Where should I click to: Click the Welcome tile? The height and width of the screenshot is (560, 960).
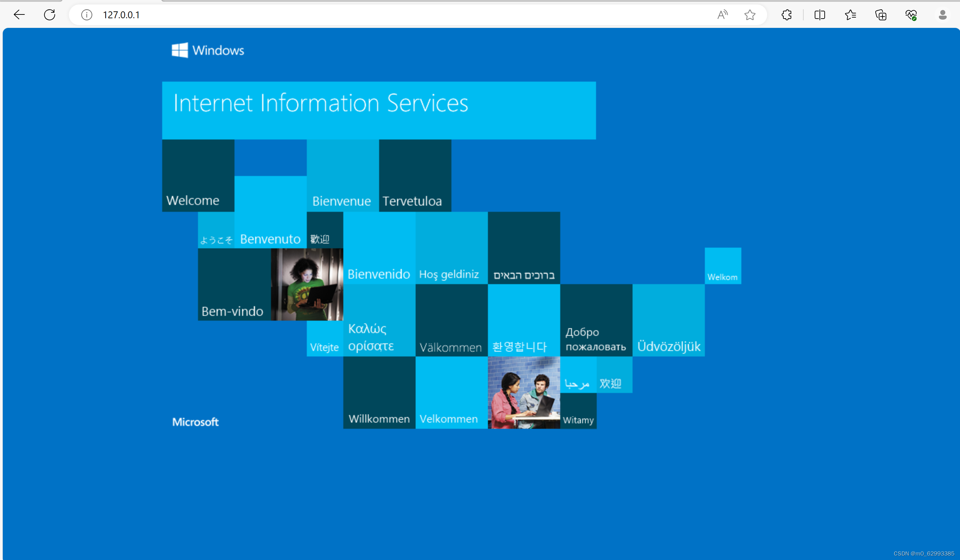coord(198,175)
